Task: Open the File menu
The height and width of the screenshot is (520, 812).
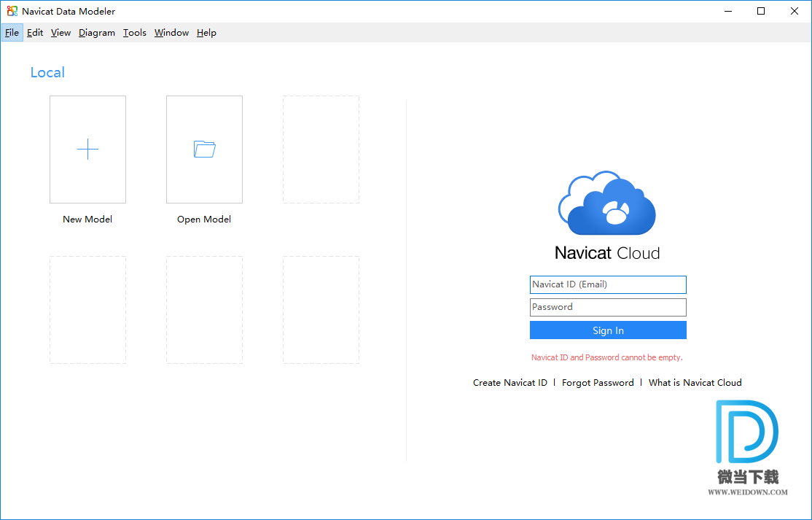Action: click(12, 33)
